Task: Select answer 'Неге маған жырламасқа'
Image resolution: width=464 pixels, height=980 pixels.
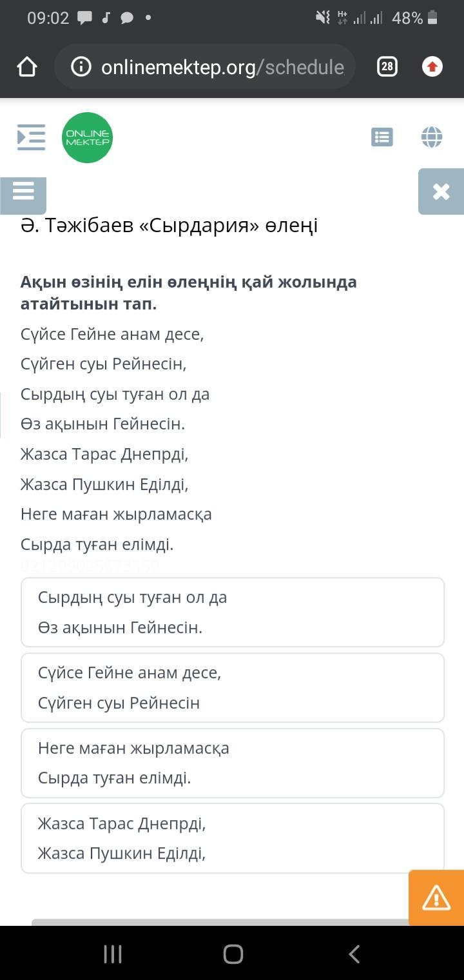Action: click(x=233, y=763)
